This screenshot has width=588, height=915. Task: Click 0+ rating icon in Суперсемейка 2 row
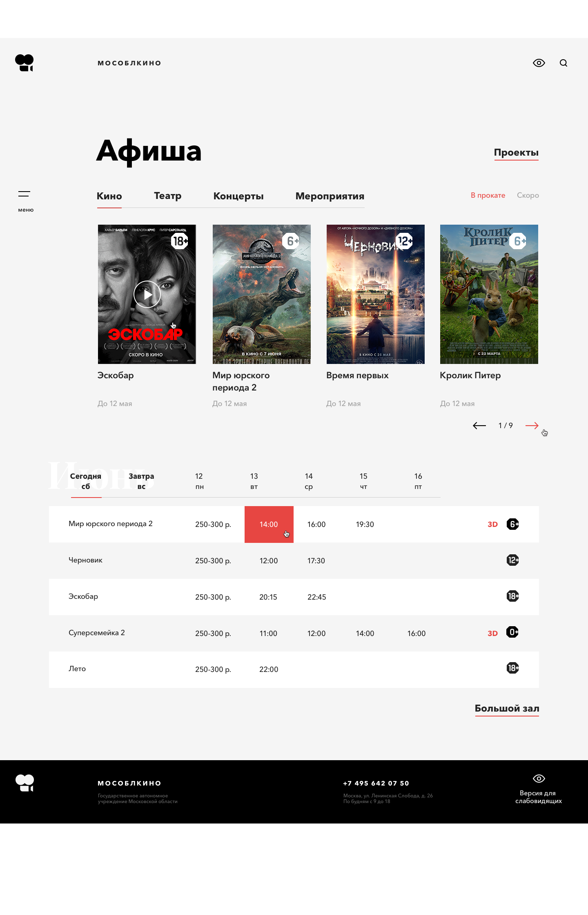[513, 632]
